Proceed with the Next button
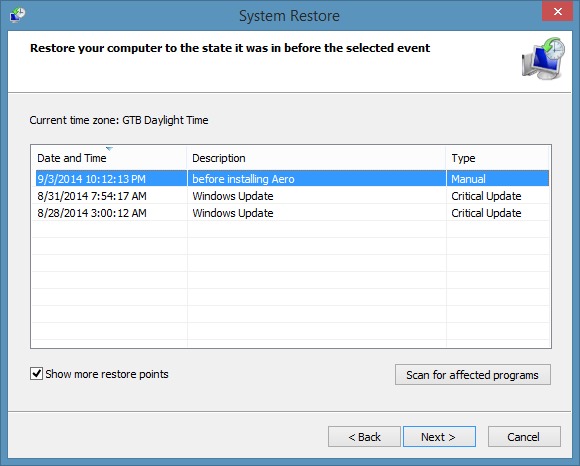 (x=439, y=437)
